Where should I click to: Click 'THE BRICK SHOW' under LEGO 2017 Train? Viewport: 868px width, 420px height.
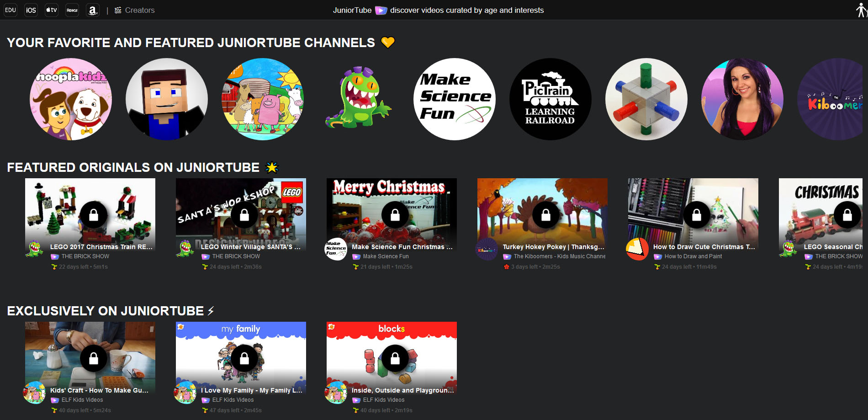point(85,256)
